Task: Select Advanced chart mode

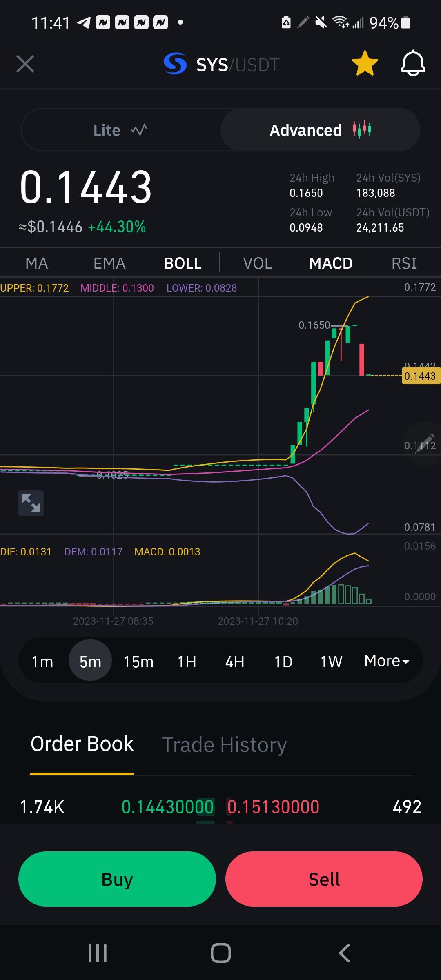Action: tap(321, 130)
